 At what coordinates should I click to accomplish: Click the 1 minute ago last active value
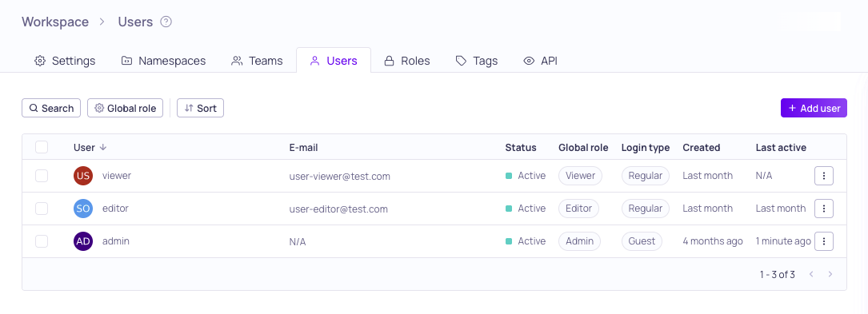pos(783,241)
